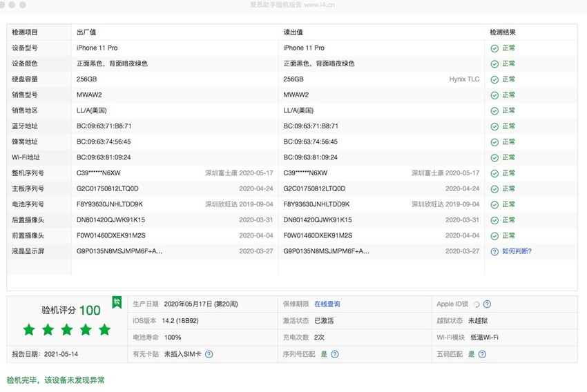Select read front camera serial F0W01460DXEK91M2S
The image size is (587, 392).
pos(318,235)
